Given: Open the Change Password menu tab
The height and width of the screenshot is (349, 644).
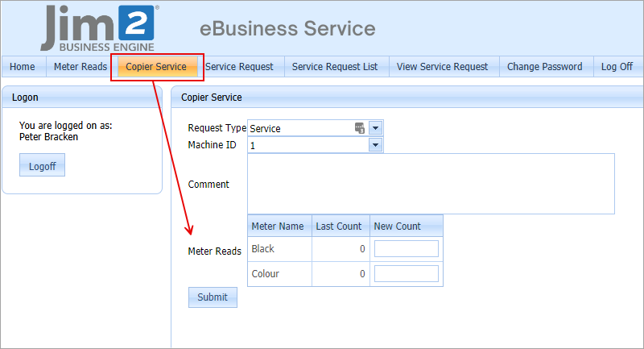Looking at the screenshot, I should click(x=545, y=67).
